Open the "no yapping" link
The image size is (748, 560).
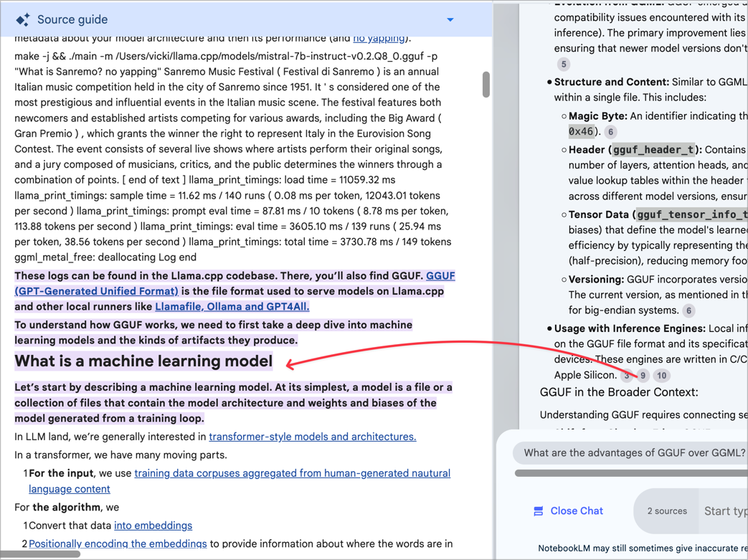(x=379, y=38)
